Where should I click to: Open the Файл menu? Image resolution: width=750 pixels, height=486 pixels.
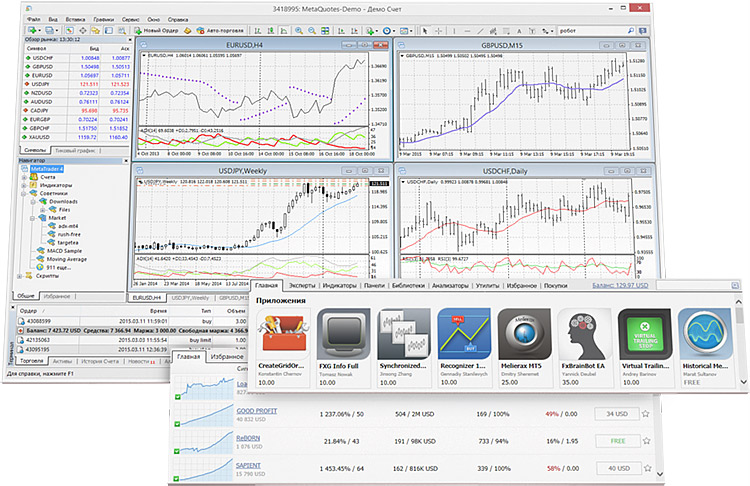(33, 20)
